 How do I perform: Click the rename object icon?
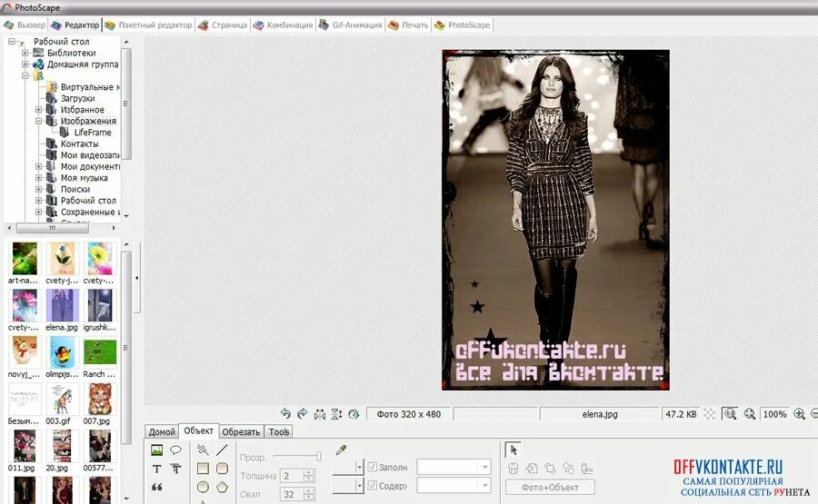coord(587,469)
